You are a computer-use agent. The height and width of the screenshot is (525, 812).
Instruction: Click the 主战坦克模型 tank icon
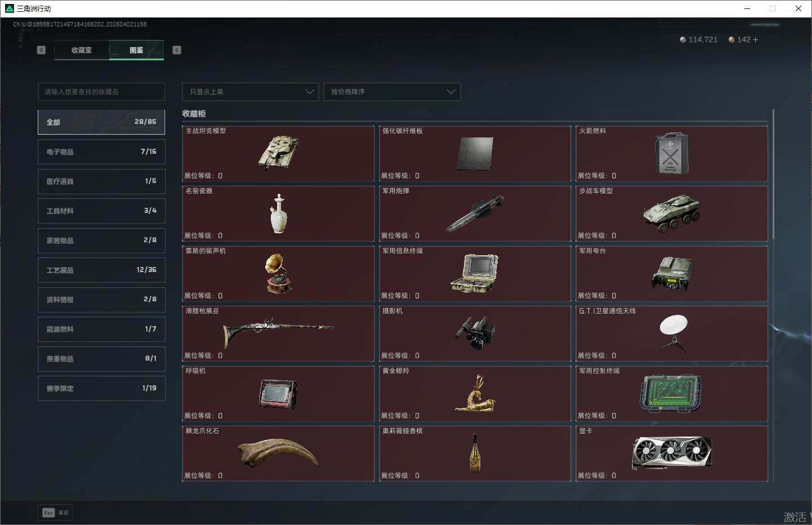coord(278,153)
